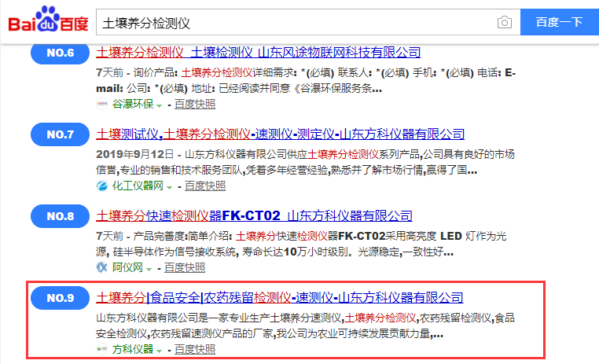
Task: Click the 谷瀑环保 site favicon
Action: point(102,104)
